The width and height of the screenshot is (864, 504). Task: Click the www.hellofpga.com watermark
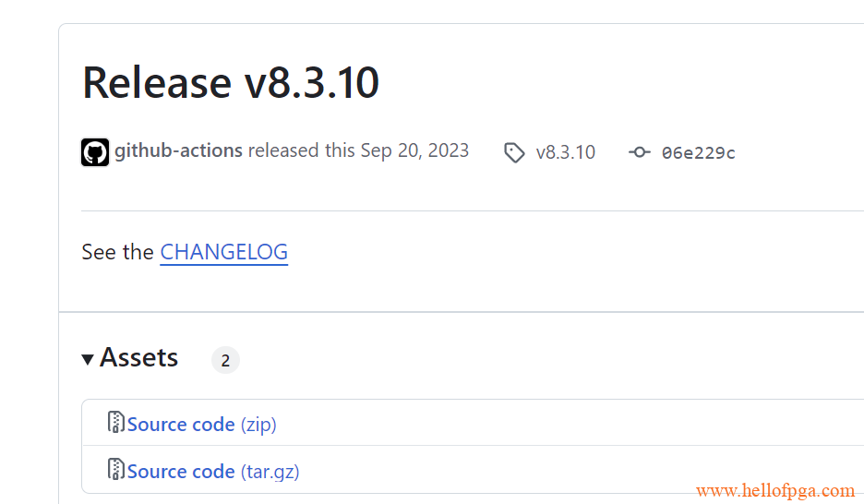[x=775, y=489]
